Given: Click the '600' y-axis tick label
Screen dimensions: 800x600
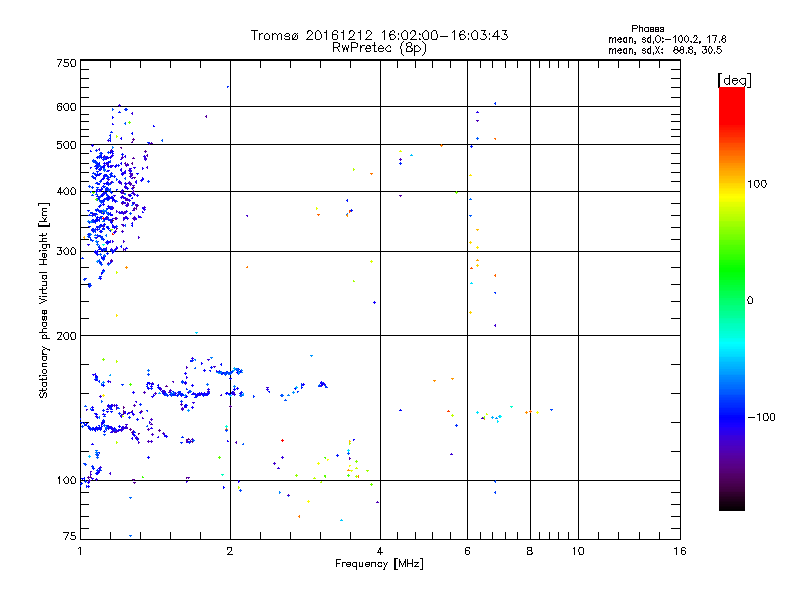Looking at the screenshot, I should pos(67,107).
